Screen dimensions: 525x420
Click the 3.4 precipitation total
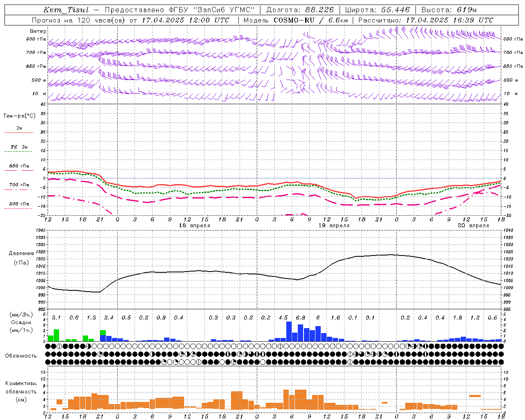click(109, 318)
